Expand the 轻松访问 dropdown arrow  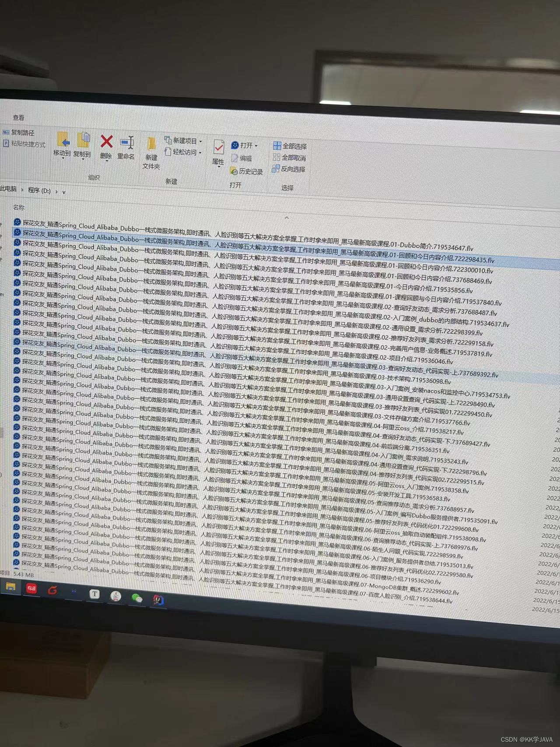click(200, 153)
